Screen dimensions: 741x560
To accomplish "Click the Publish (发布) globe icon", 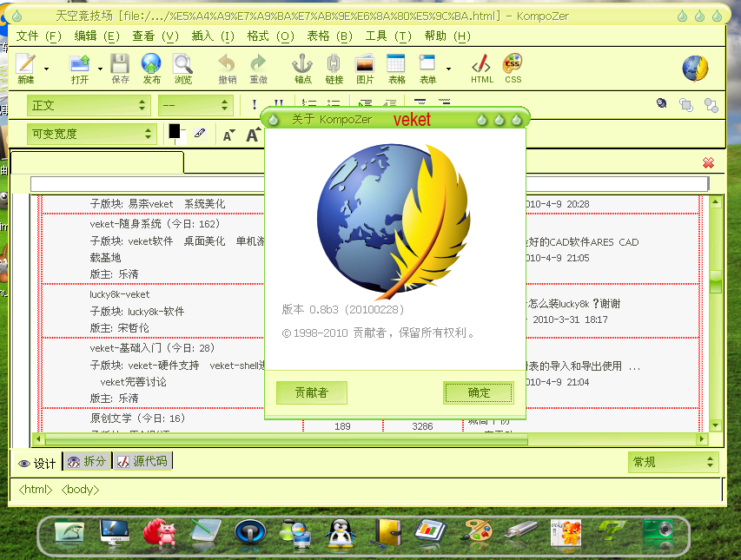I will point(151,63).
